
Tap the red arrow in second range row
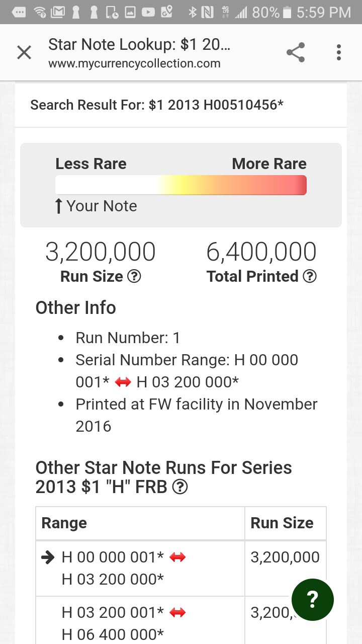(x=178, y=612)
